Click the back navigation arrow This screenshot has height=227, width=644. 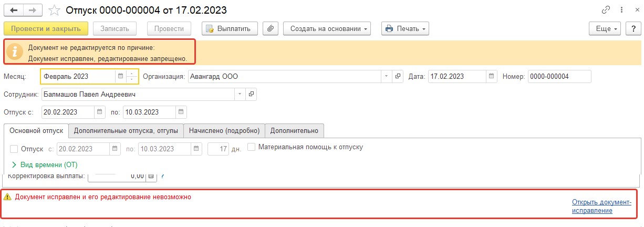pos(14,10)
